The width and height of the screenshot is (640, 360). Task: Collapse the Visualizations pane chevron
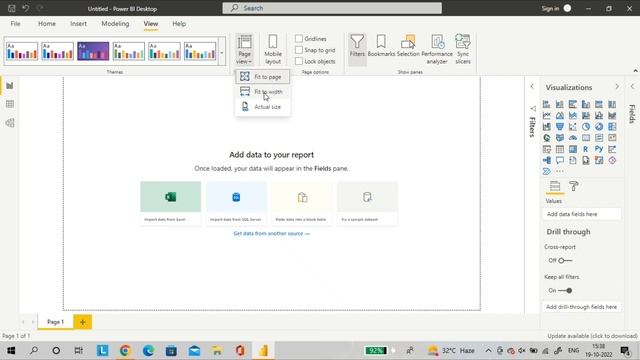click(x=617, y=87)
